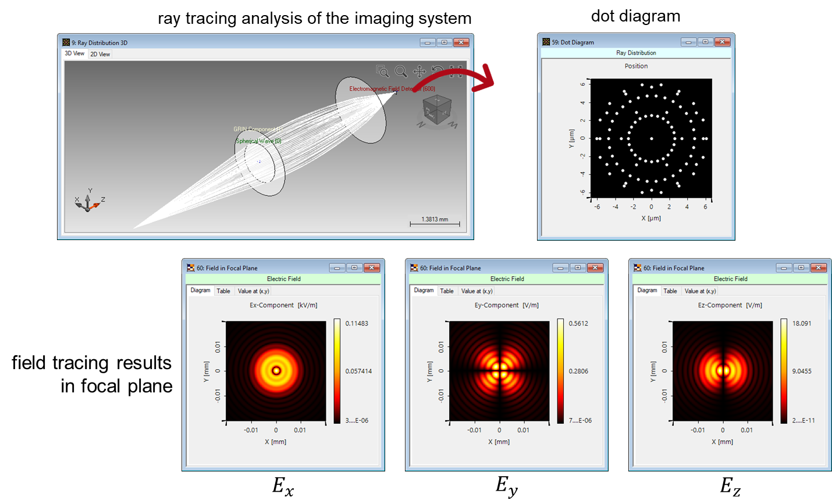Click the Position heading in Dot Diagram
Viewport: 832px width, 504px height.
point(636,66)
